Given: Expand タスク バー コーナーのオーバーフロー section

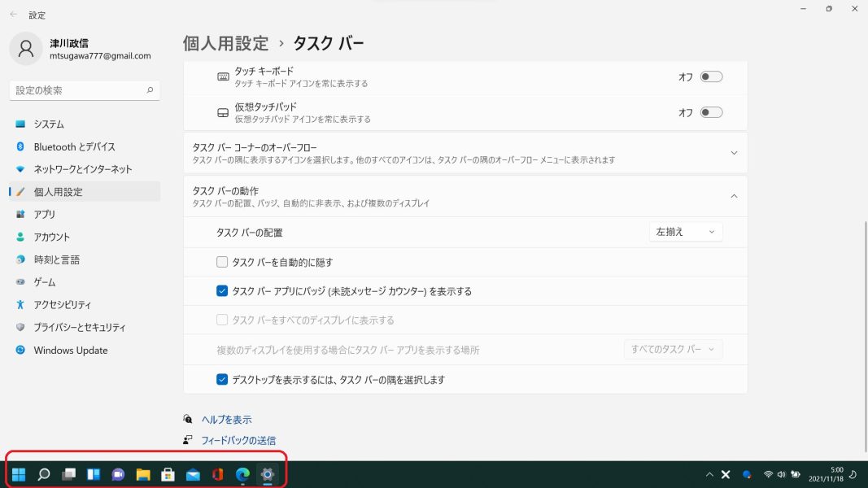Looking at the screenshot, I should coord(734,153).
